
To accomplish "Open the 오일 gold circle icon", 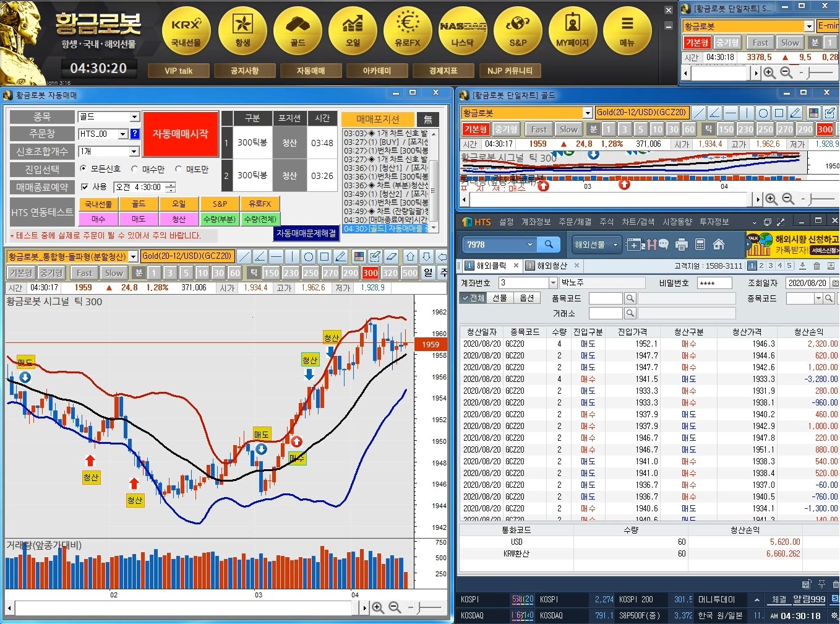I will tap(353, 31).
